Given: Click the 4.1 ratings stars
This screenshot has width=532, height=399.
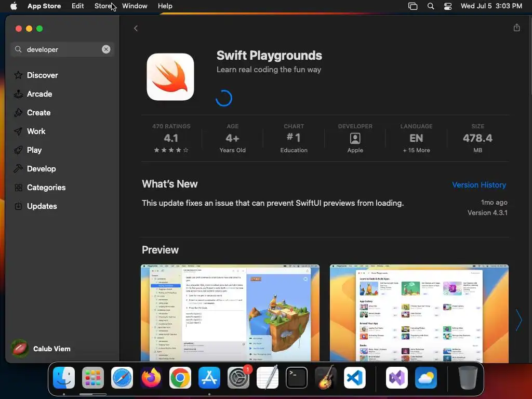Looking at the screenshot, I should (x=171, y=150).
